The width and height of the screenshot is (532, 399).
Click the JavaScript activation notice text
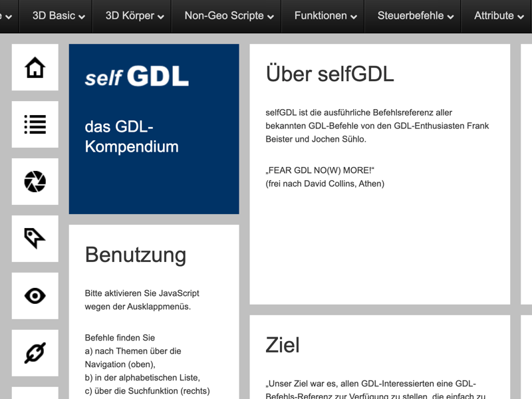(142, 299)
